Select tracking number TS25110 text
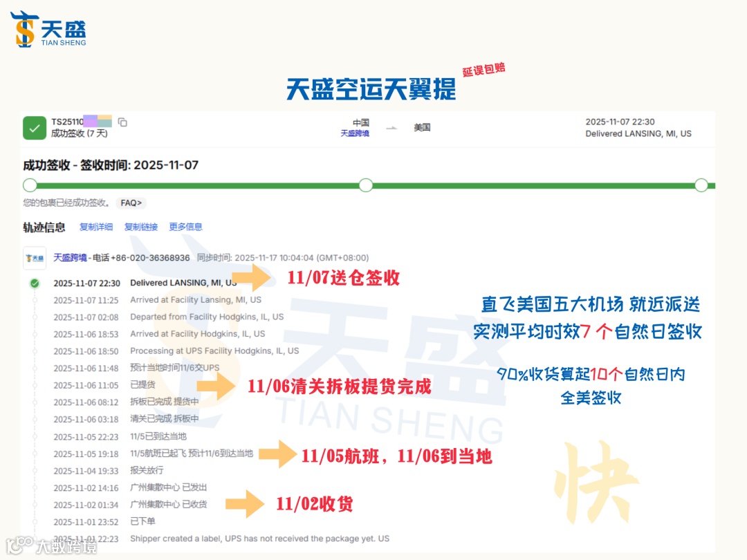Screen dimensions: 747x560 (x=67, y=122)
